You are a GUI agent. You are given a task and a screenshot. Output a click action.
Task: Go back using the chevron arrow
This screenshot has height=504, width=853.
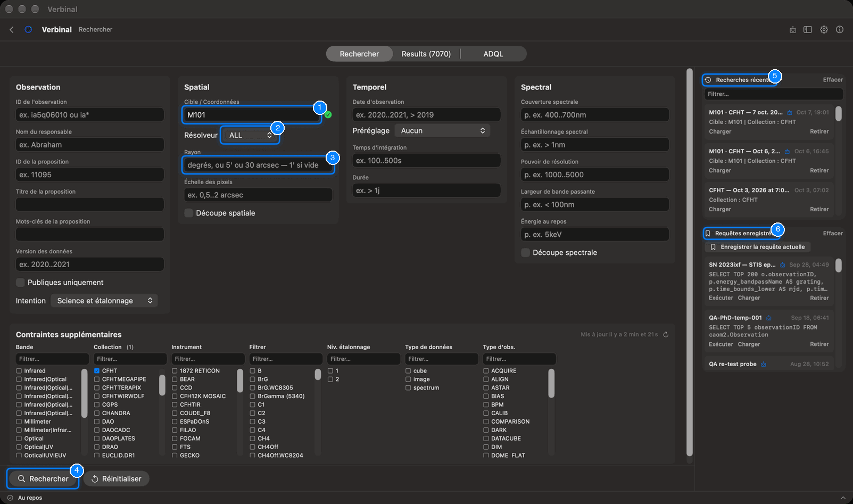[12, 30]
